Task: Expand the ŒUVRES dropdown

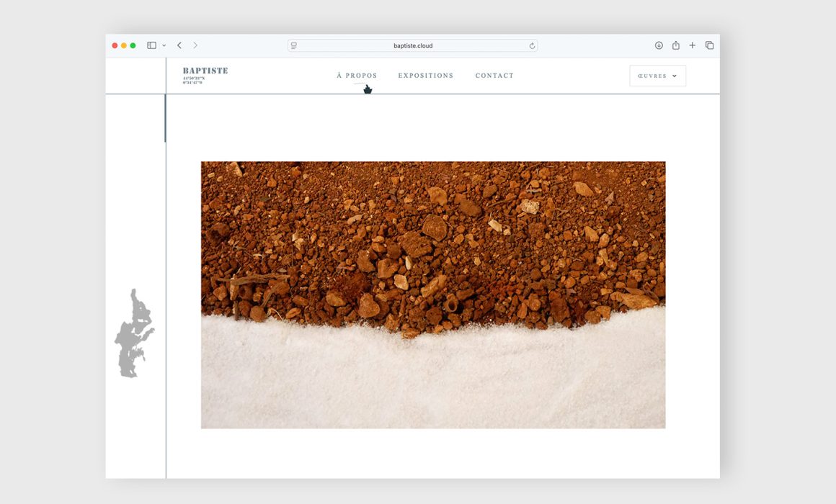Action: 657,76
